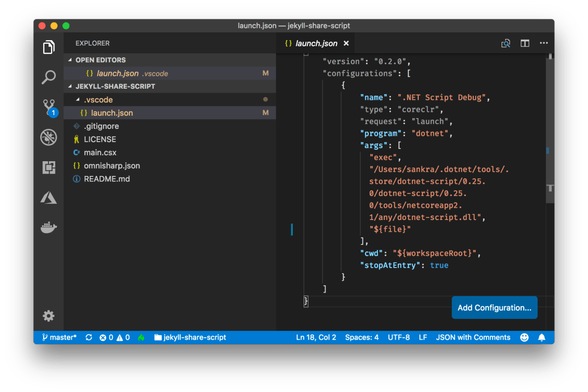The image size is (588, 392).
Task: Open the Debug view in activity bar
Action: (49, 137)
